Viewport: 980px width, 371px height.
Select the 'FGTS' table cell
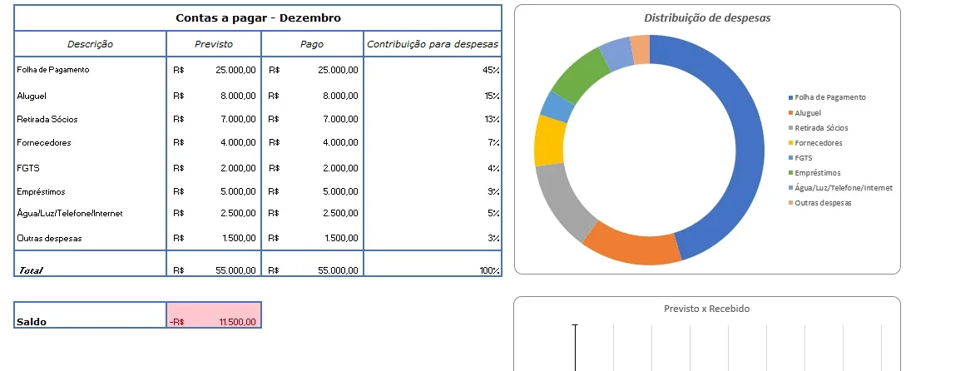coord(90,168)
